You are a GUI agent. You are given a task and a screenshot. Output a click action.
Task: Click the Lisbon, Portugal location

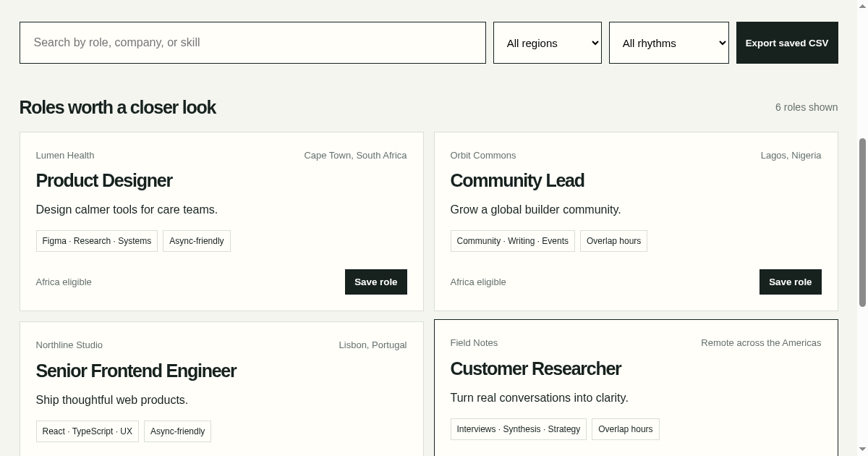(x=373, y=345)
